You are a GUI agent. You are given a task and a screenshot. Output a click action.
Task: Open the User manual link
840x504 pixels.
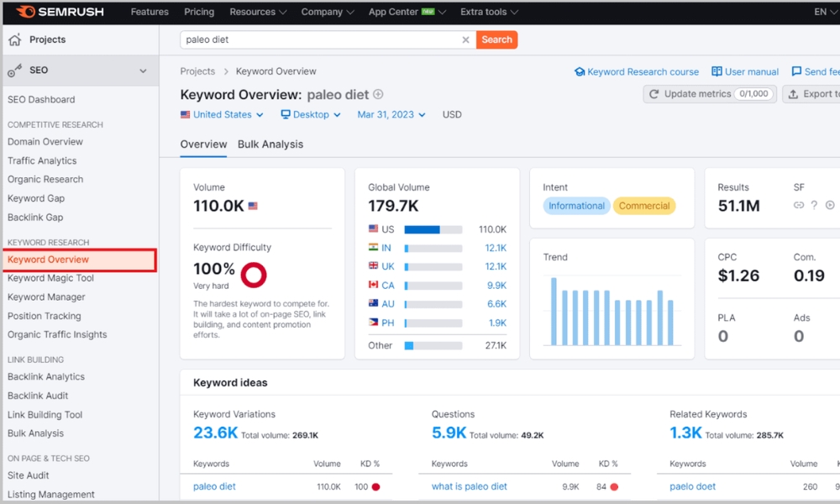click(x=745, y=71)
